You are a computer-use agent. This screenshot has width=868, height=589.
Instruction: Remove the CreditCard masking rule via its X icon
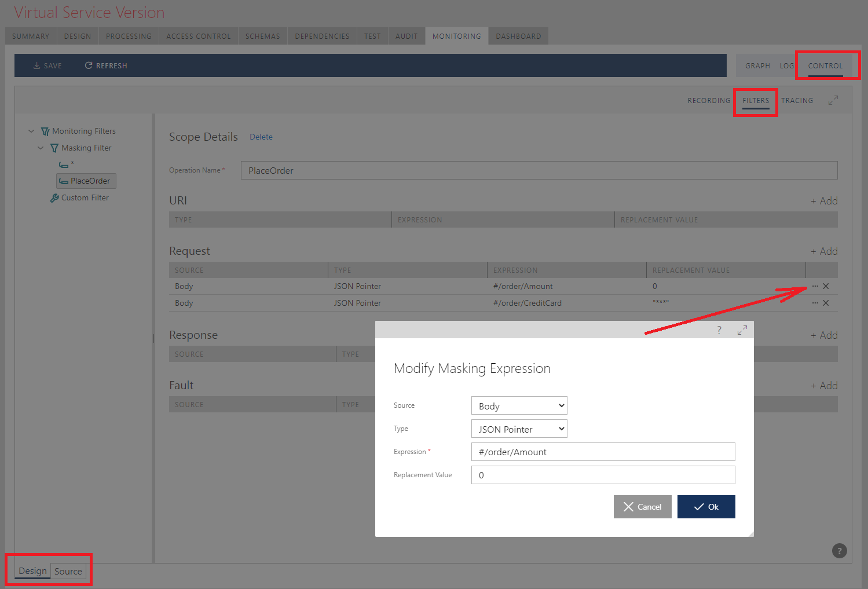click(x=826, y=302)
